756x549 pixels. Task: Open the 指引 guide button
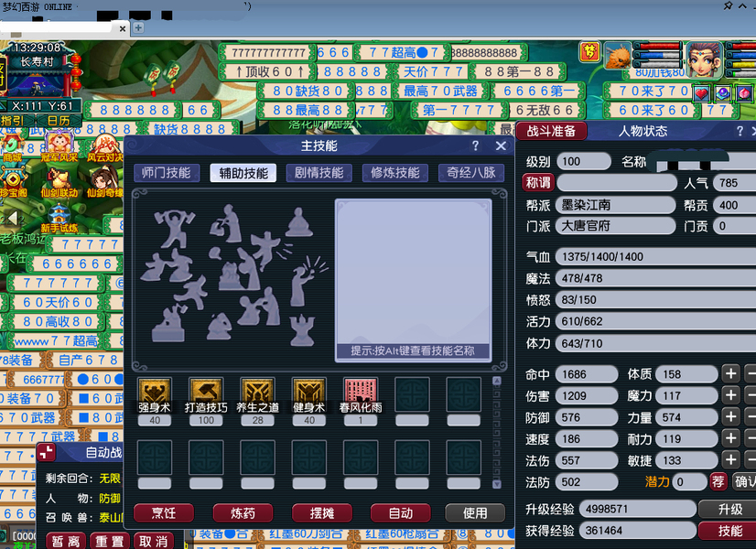tap(13, 121)
